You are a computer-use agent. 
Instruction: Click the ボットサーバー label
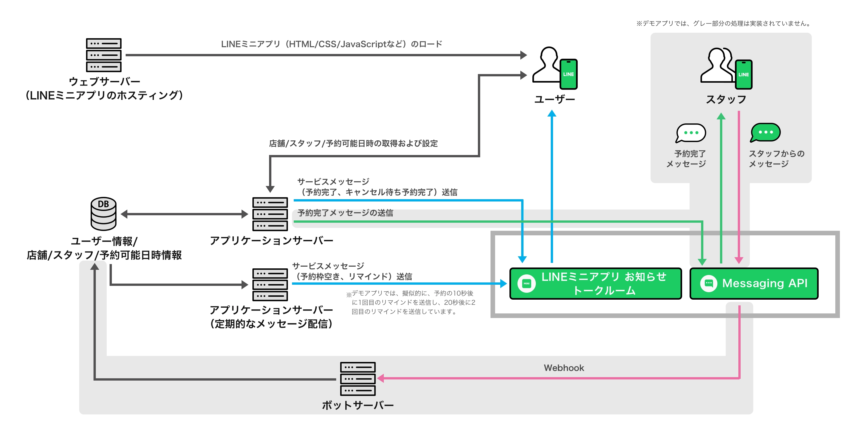pyautogui.click(x=357, y=405)
